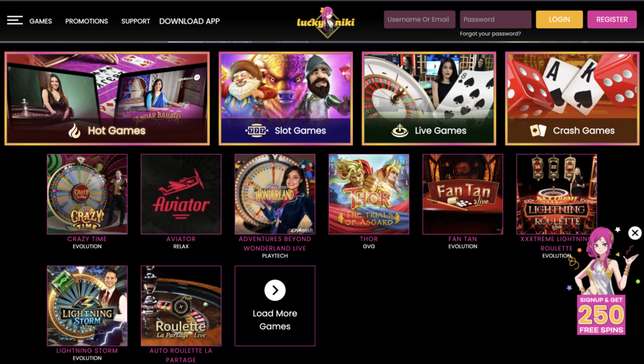The height and width of the screenshot is (364, 644).
Task: Focus the Password input field
Action: tap(496, 19)
